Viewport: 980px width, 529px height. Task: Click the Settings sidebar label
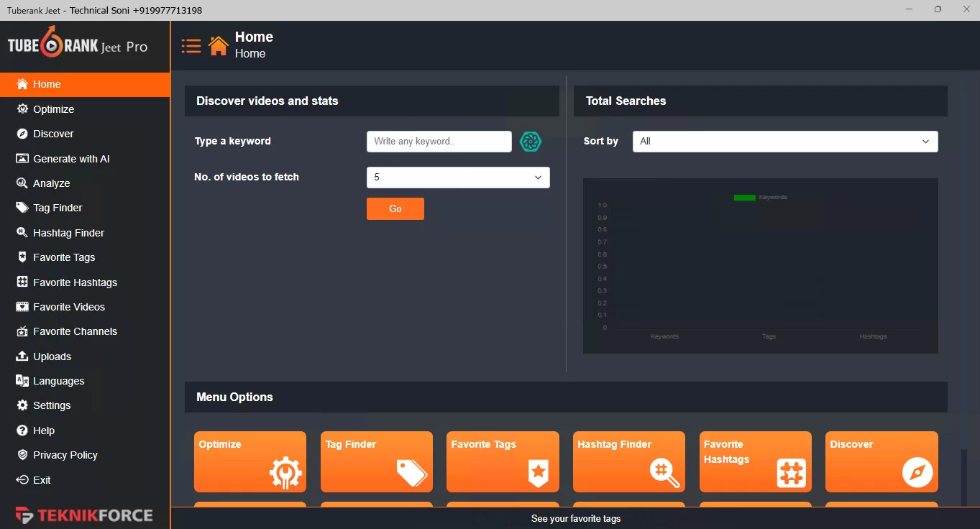pyautogui.click(x=52, y=405)
